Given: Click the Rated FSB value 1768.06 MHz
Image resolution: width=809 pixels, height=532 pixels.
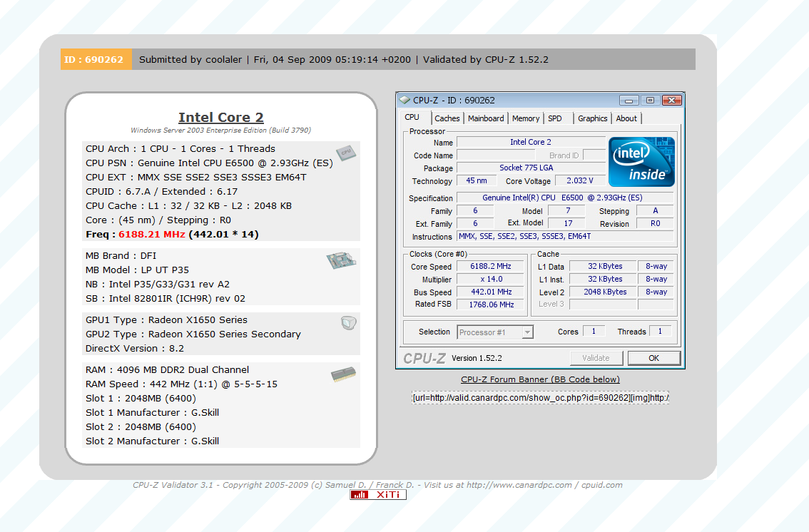Looking at the screenshot, I should pyautogui.click(x=491, y=305).
